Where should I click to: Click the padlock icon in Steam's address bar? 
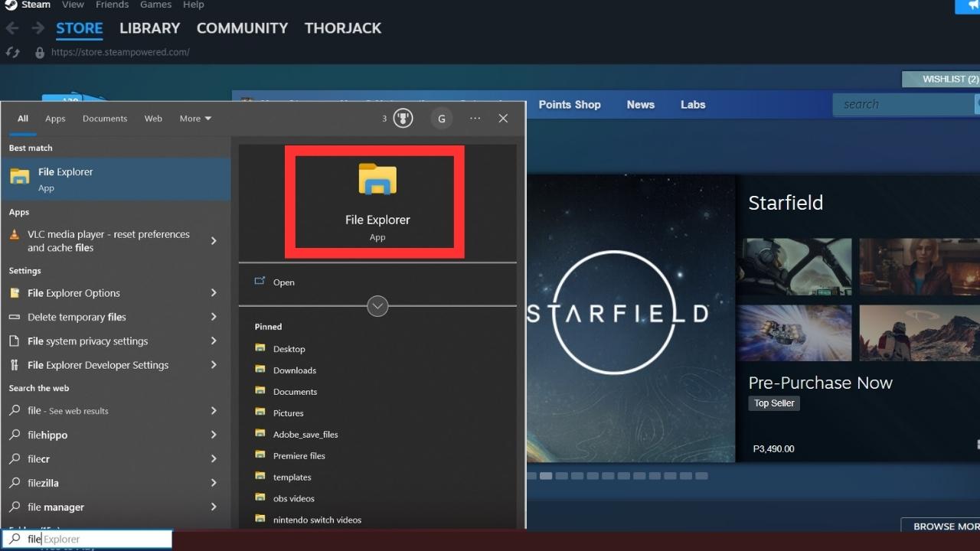(39, 52)
